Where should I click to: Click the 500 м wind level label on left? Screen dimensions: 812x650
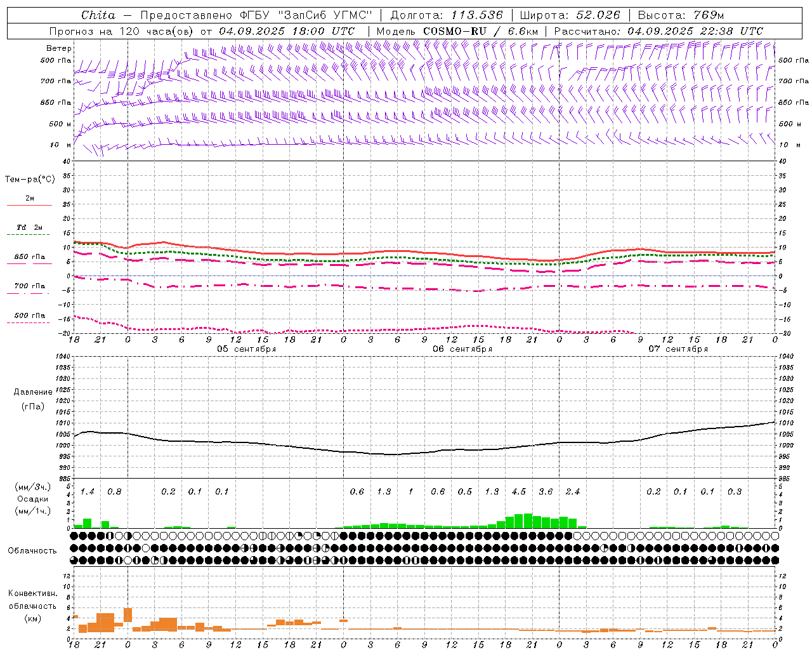[60, 124]
